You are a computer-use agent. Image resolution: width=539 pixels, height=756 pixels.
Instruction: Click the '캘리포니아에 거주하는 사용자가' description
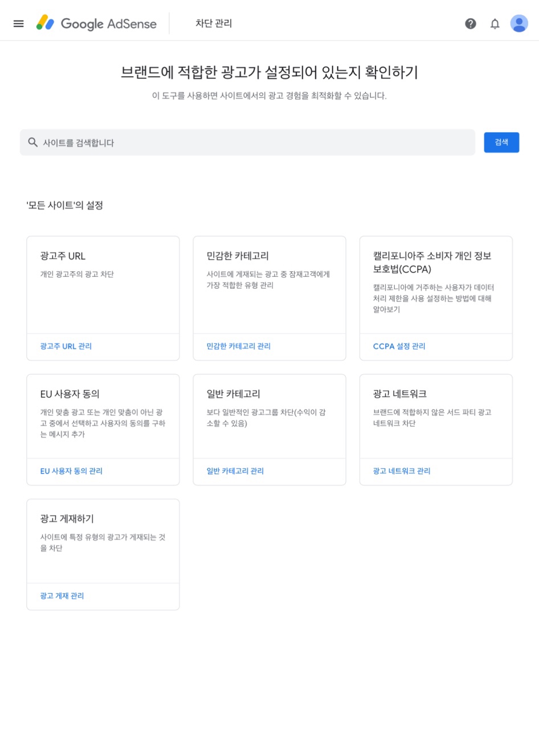(434, 299)
